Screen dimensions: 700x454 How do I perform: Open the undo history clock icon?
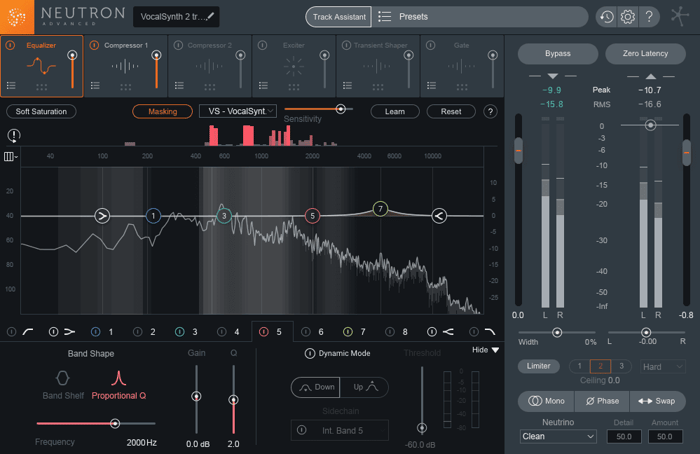coord(606,17)
